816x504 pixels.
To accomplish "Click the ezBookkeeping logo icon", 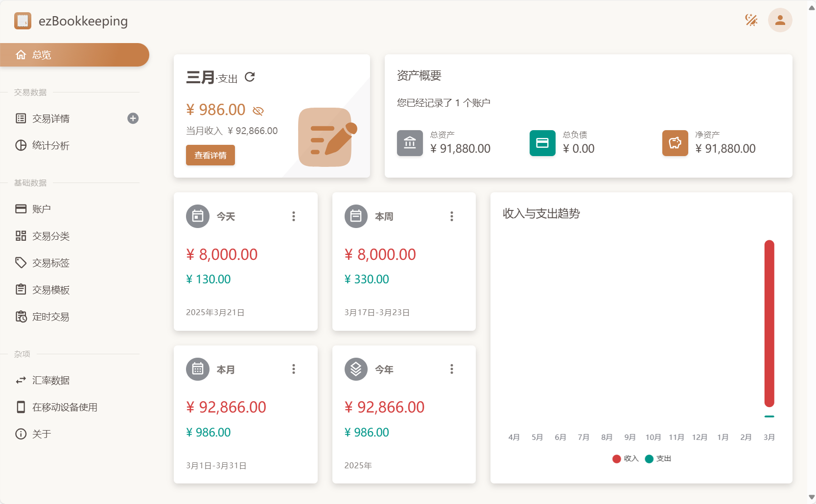I will pyautogui.click(x=23, y=21).
